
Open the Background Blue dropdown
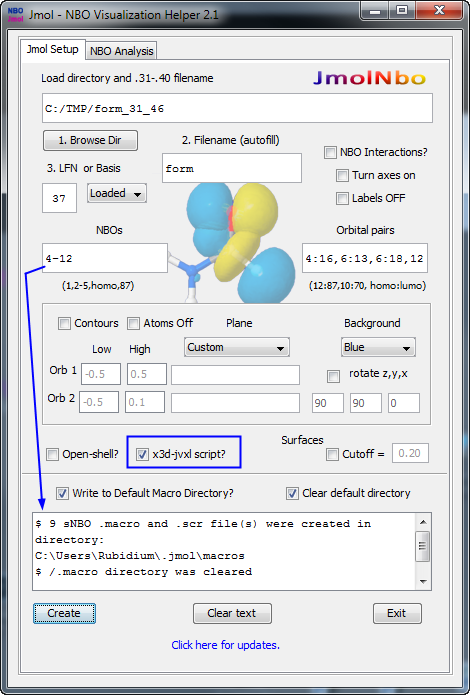tap(378, 347)
